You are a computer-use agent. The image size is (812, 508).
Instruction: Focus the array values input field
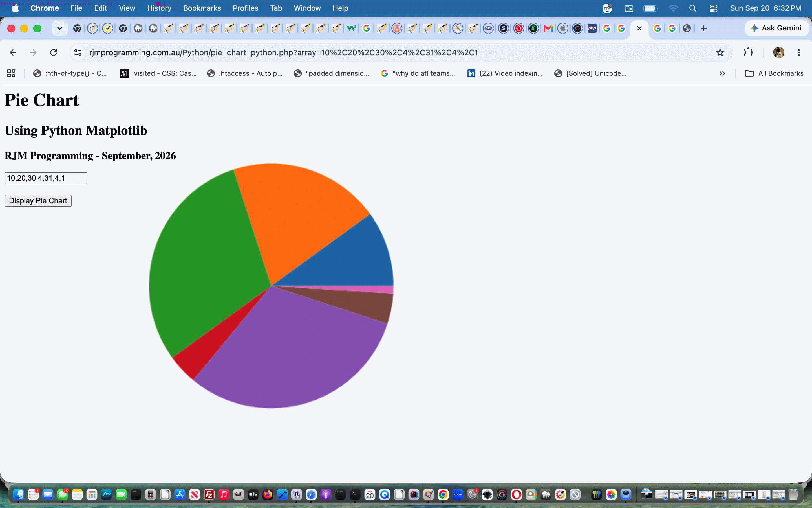(46, 178)
